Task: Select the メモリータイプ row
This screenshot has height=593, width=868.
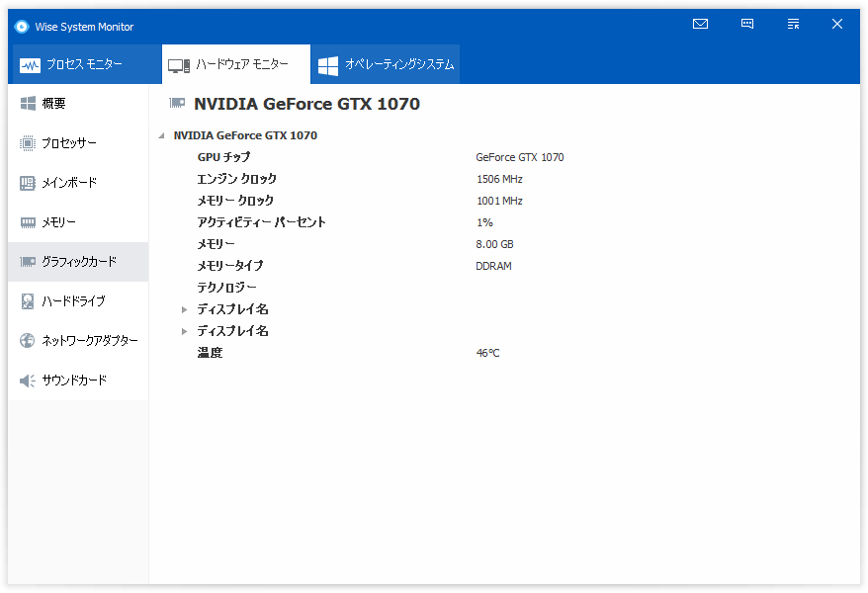Action: click(504, 266)
